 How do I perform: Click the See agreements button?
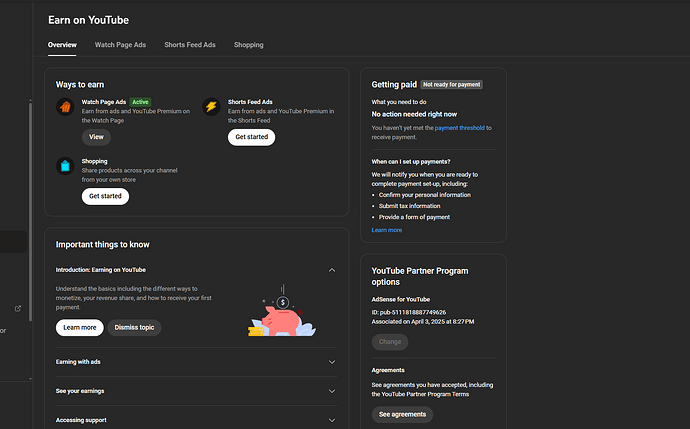402,414
